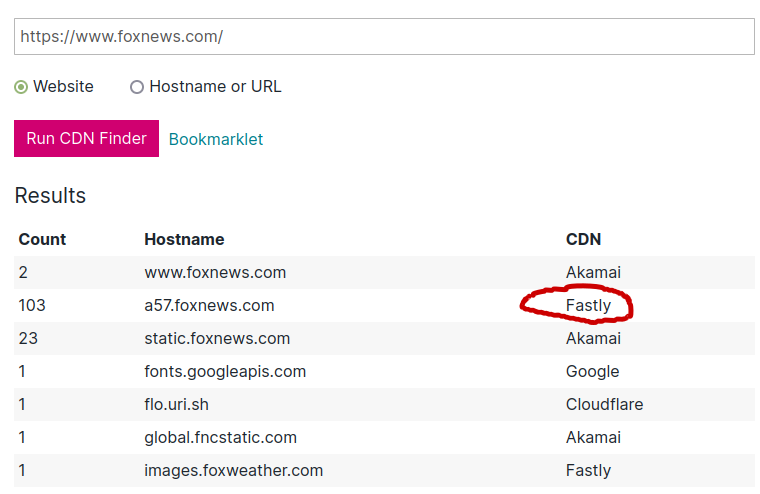This screenshot has height=494, width=760.
Task: Select hostname a57.foxnews.com
Action: coord(209,305)
